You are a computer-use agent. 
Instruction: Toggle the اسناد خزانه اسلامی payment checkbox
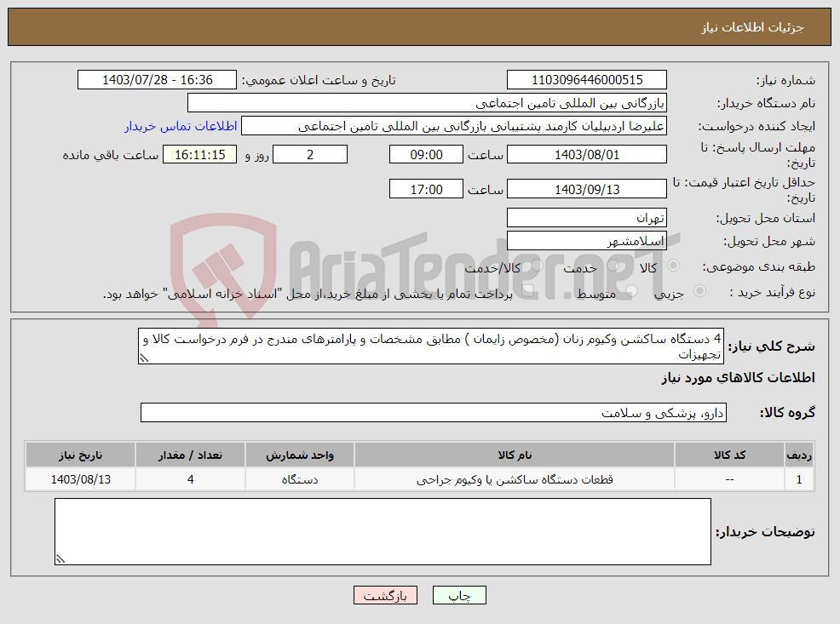click(529, 290)
